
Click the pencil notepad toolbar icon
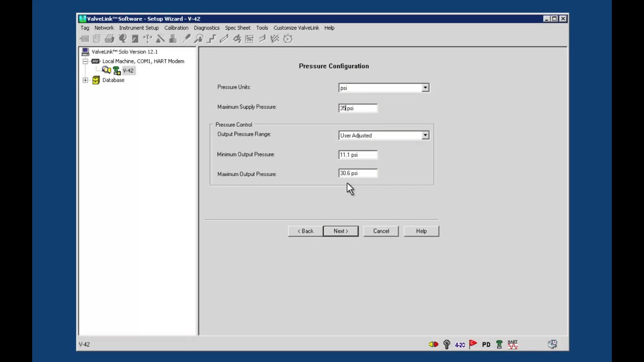click(135, 39)
